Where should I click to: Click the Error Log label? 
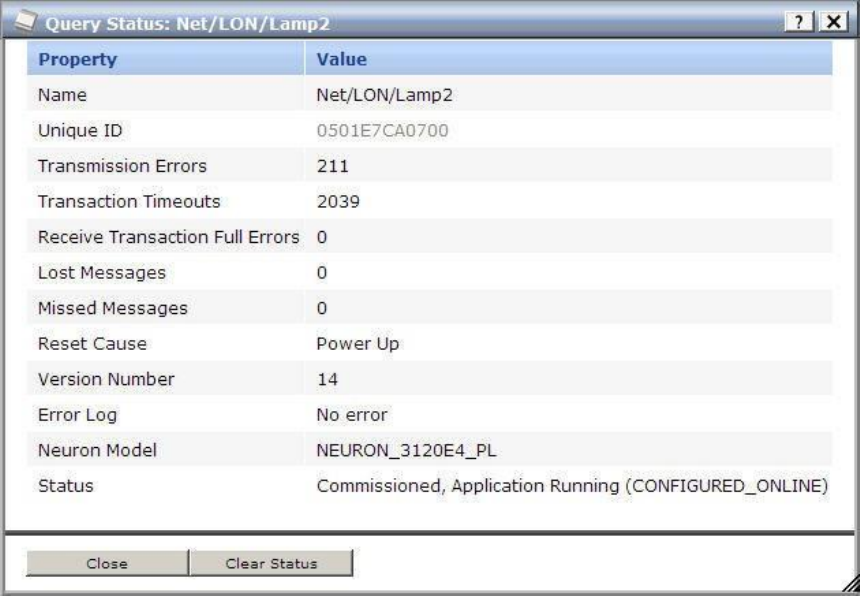coord(77,415)
